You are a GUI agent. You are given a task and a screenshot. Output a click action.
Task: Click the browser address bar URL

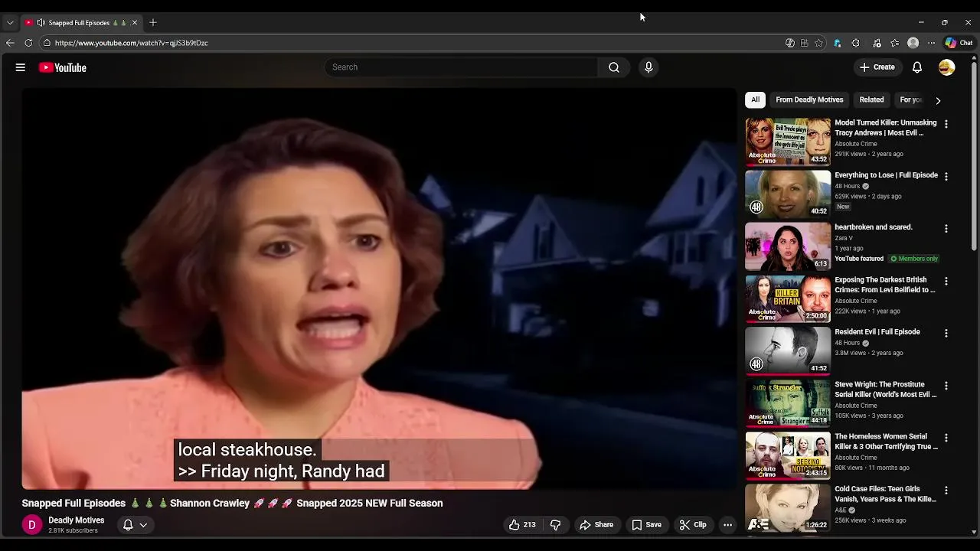[132, 43]
